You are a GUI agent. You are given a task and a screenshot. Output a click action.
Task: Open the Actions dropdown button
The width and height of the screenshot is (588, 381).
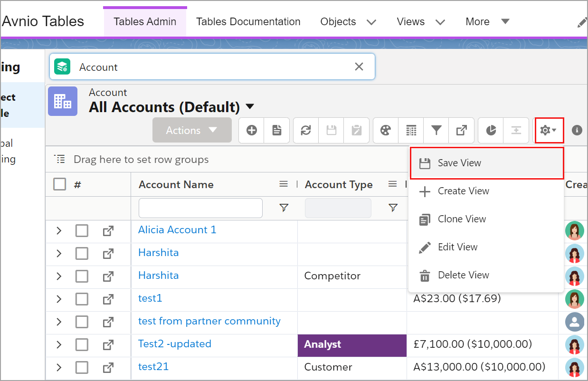click(x=192, y=130)
